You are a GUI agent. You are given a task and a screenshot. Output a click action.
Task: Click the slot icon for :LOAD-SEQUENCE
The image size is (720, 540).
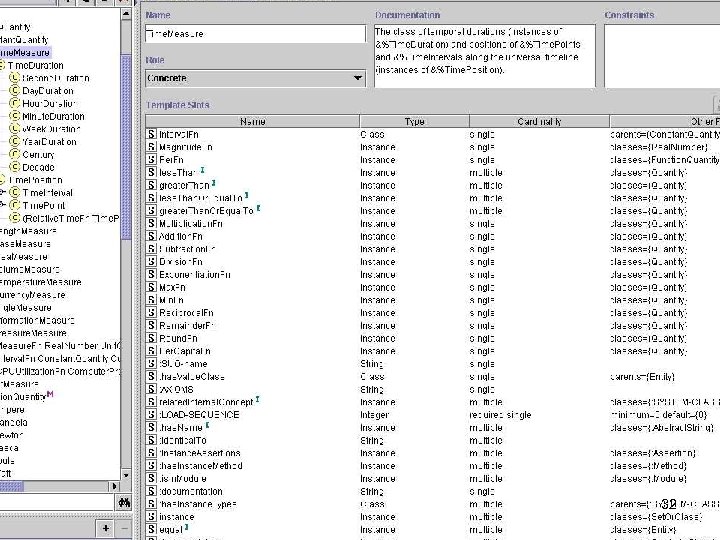[x=152, y=414]
